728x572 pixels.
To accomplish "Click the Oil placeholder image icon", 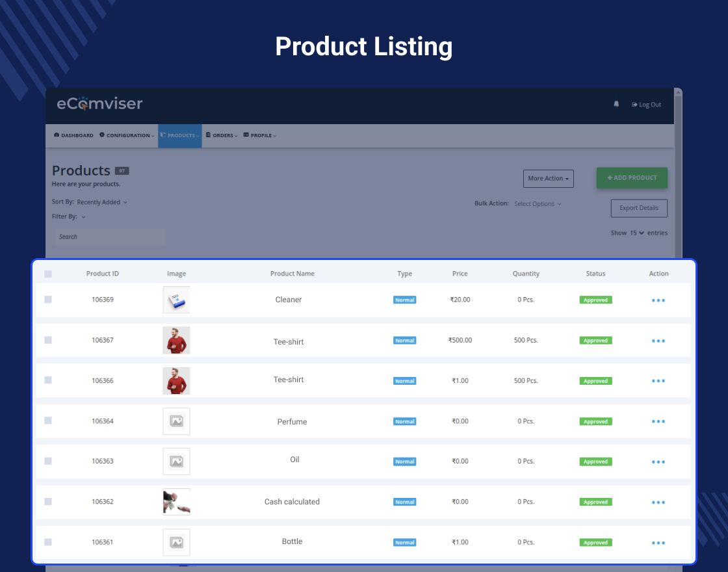I will (176, 461).
